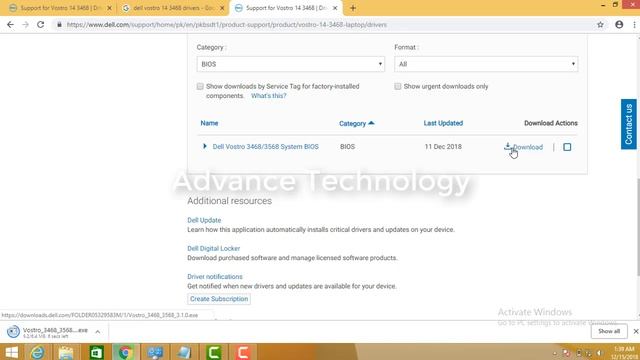Click the padlock site info icon

tap(59, 24)
